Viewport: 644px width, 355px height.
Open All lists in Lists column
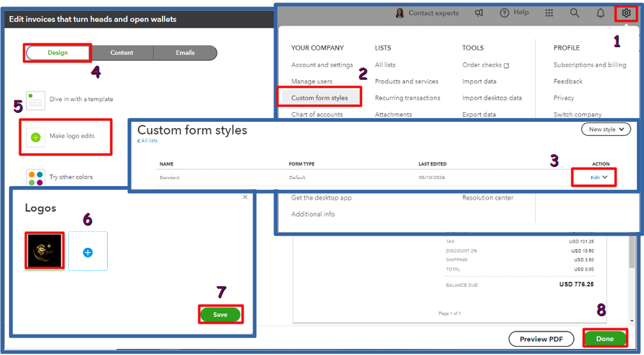click(385, 65)
